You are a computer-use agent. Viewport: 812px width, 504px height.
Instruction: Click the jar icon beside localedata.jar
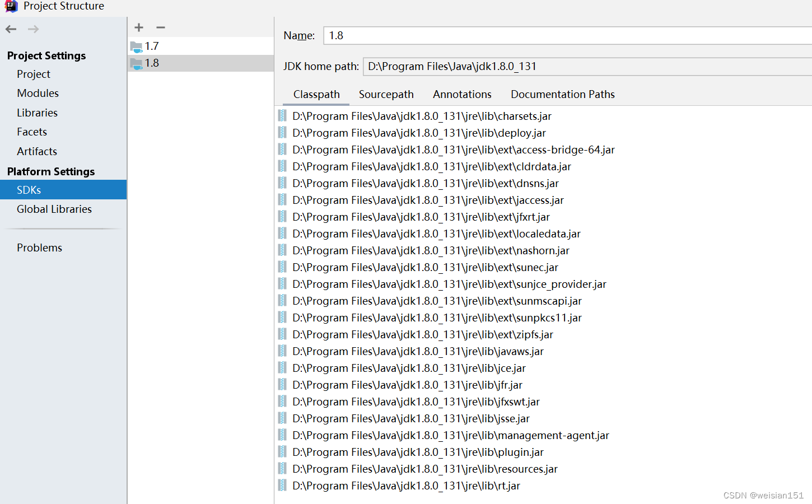282,234
